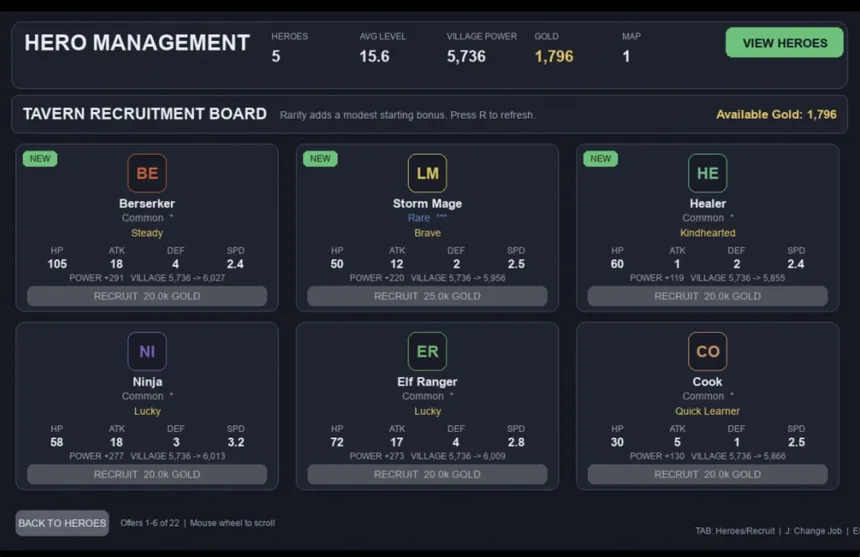This screenshot has height=557, width=860.
Task: Go back using Back to Heroes button
Action: (62, 523)
